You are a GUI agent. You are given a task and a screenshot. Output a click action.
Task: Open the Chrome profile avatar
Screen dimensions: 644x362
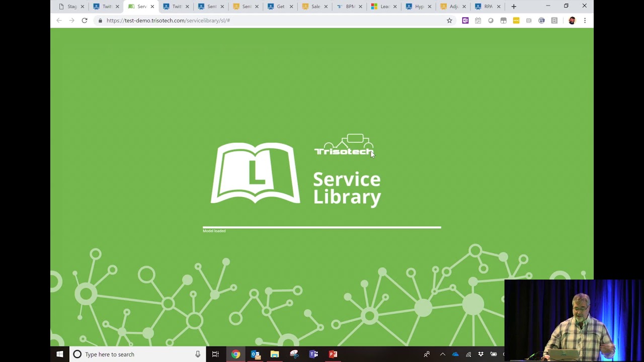(572, 21)
